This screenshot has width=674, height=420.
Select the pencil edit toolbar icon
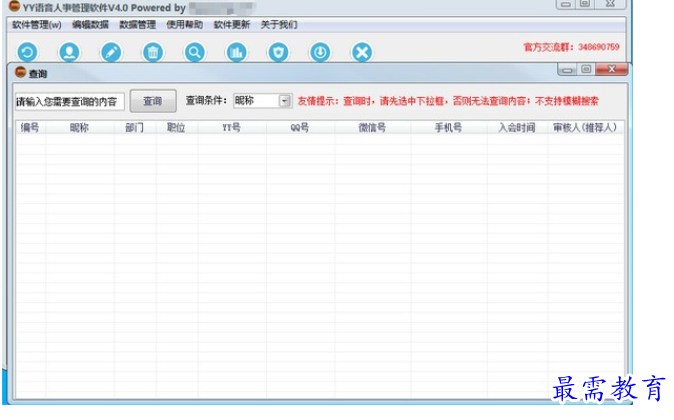pos(111,52)
